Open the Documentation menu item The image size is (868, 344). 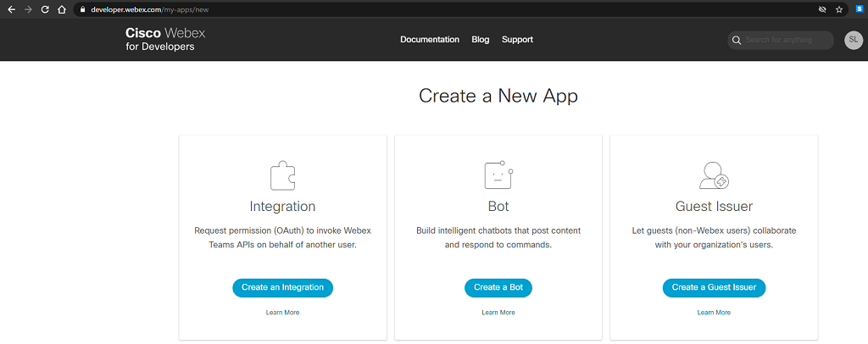[430, 40]
